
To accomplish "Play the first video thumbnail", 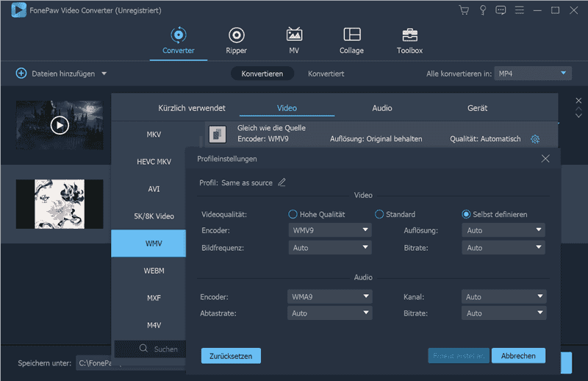I will pos(60,125).
